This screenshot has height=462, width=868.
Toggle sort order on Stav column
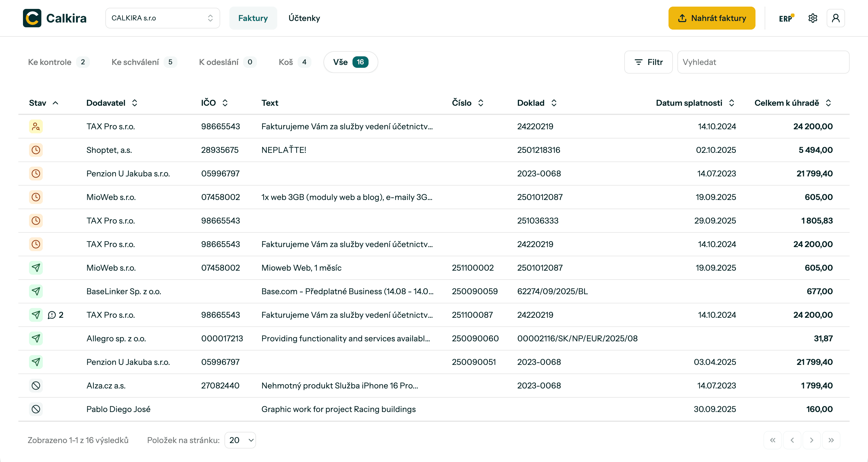coord(56,103)
